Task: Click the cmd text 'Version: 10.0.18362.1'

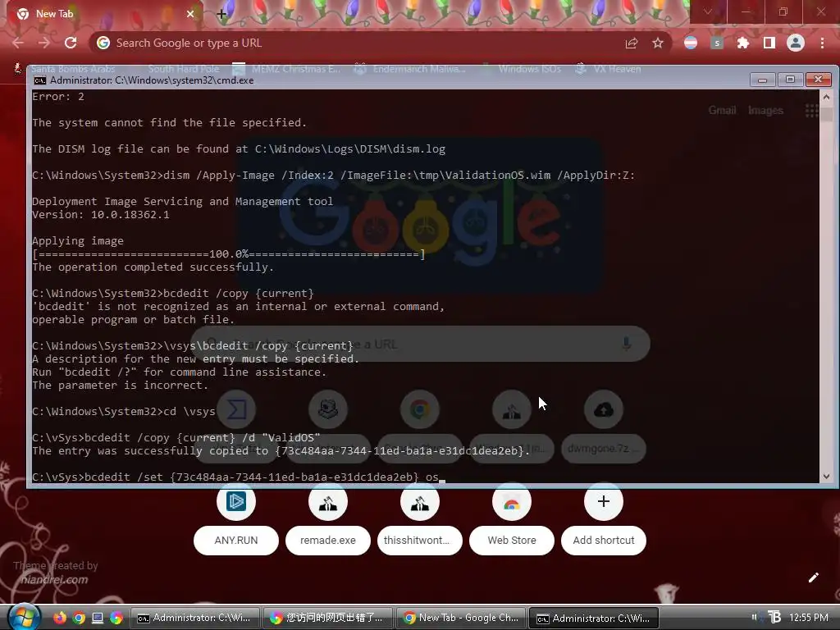Action: 101,215
